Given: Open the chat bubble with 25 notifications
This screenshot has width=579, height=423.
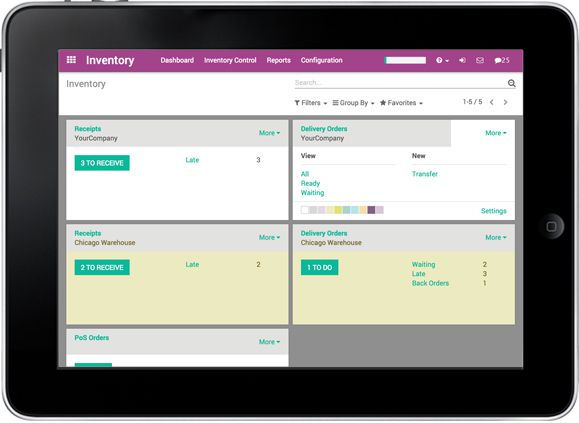Looking at the screenshot, I should [x=502, y=60].
